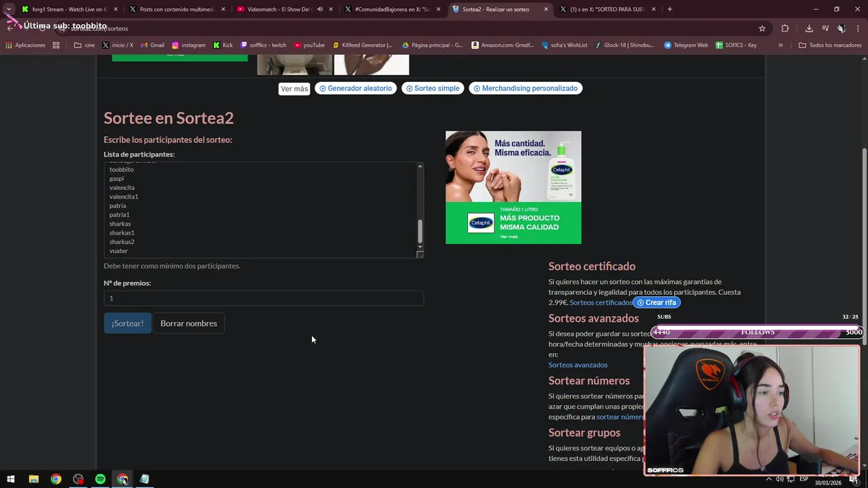Open the Sorteos avanzados link
This screenshot has height=488, width=868.
pos(578,365)
